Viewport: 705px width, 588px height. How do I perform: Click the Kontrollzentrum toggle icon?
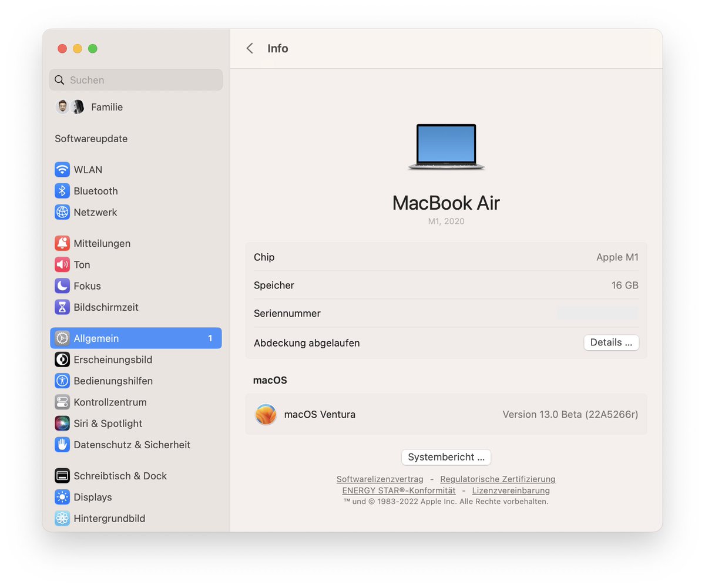pos(62,402)
